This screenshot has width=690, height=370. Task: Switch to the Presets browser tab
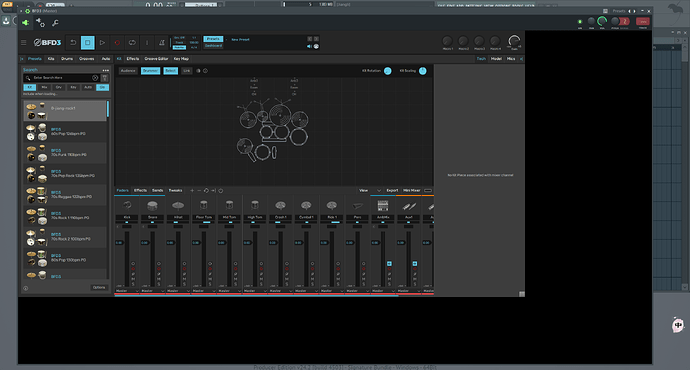click(x=35, y=59)
